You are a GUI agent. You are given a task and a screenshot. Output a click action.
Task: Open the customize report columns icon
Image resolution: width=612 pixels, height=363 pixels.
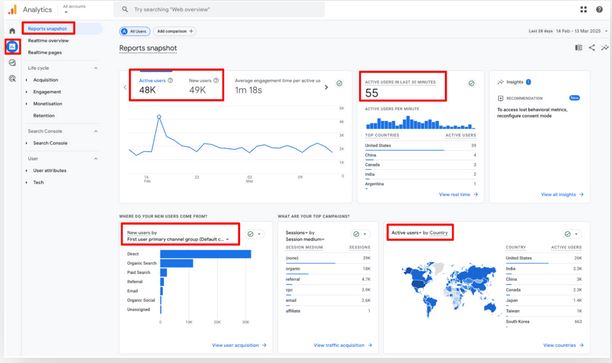point(578,48)
